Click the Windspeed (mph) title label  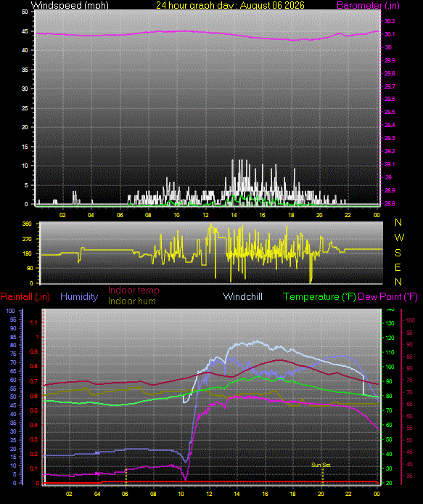(x=70, y=5)
